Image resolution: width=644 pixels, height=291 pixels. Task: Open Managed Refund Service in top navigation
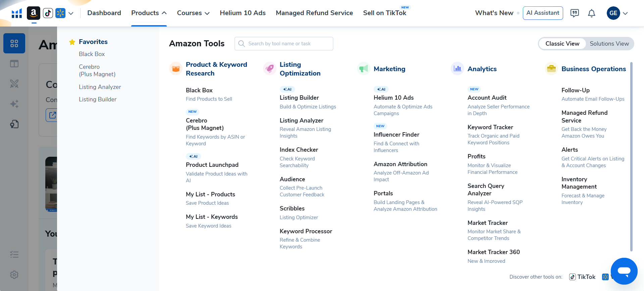pos(314,13)
